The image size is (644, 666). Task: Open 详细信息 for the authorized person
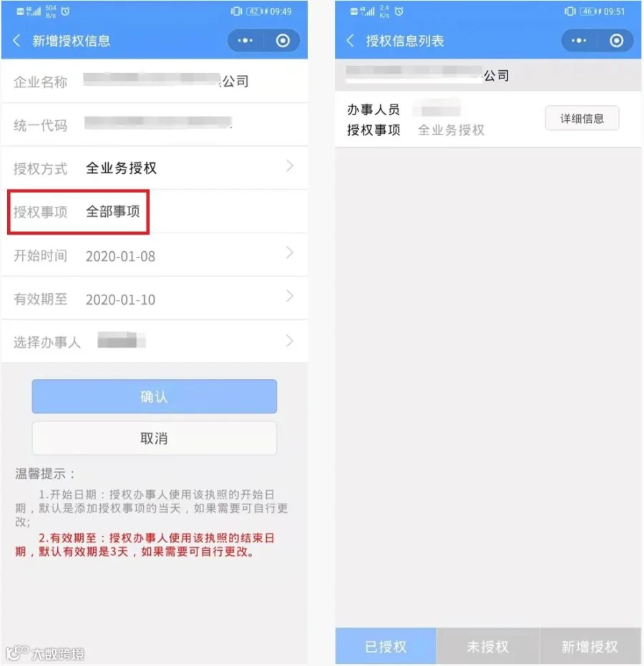click(x=582, y=118)
